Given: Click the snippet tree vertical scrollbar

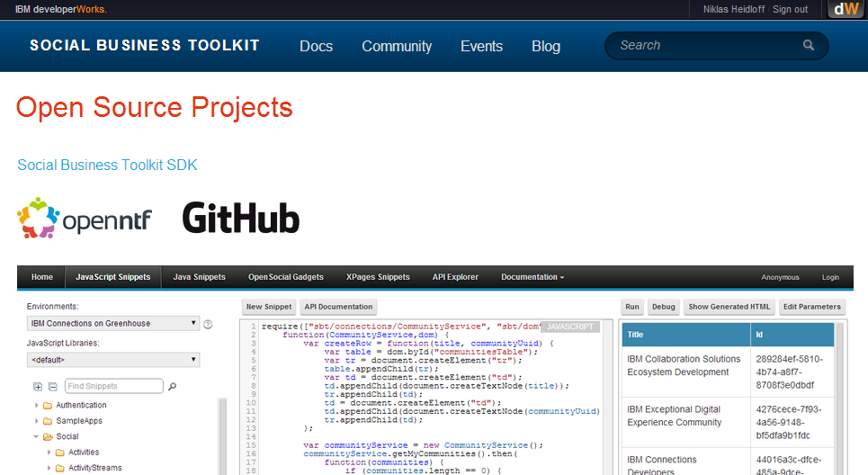Looking at the screenshot, I should pos(222,436).
